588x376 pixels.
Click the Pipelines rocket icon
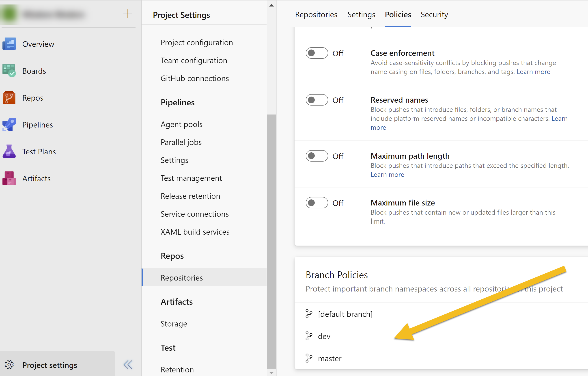9,125
